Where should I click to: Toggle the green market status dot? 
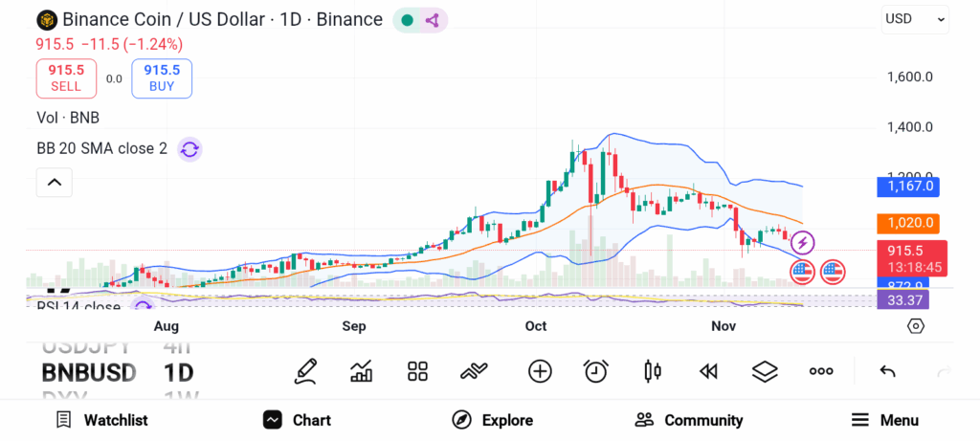coord(408,20)
